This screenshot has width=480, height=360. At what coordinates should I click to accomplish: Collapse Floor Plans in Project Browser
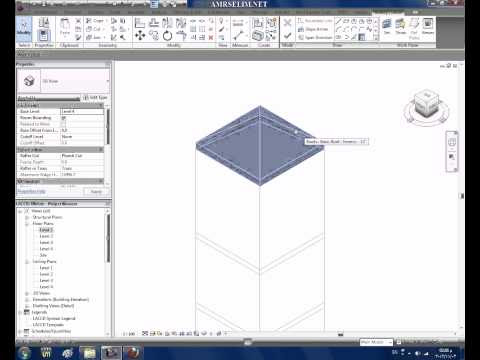point(27,224)
